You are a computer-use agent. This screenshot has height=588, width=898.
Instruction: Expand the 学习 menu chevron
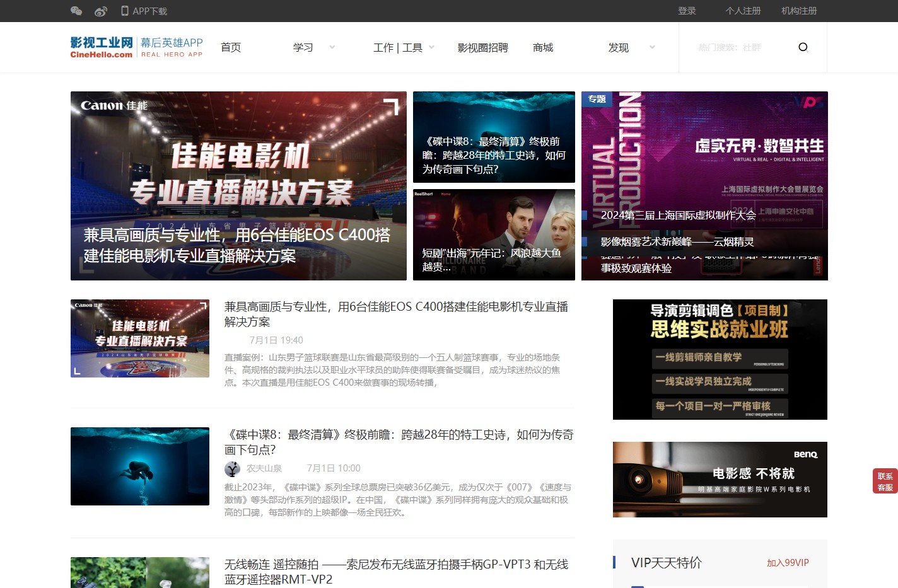point(332,47)
